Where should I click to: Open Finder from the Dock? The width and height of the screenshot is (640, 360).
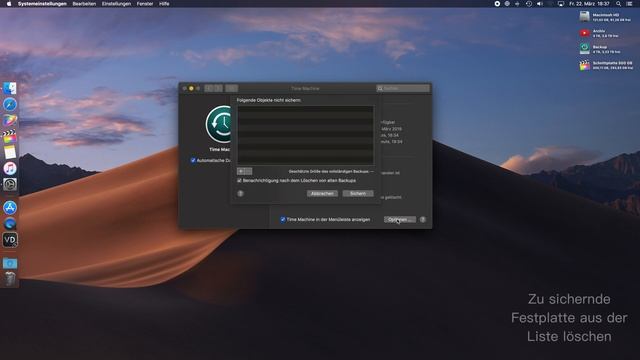coord(10,89)
